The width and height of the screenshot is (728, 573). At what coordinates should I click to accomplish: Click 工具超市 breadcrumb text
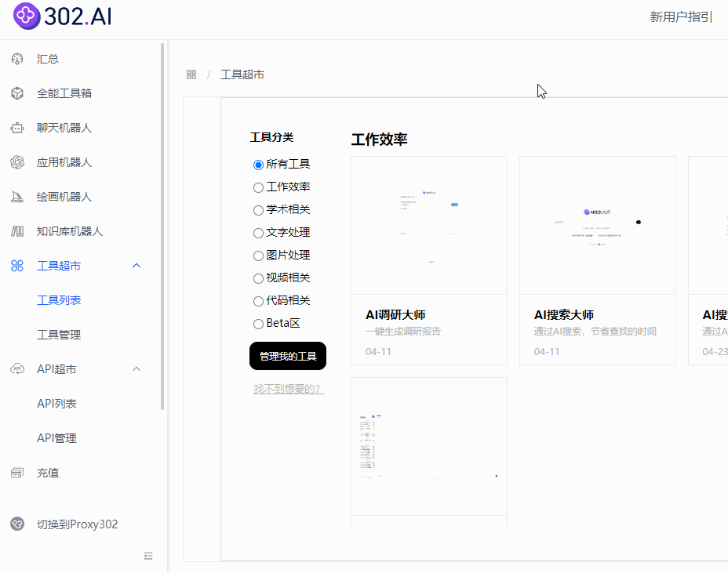[242, 74]
